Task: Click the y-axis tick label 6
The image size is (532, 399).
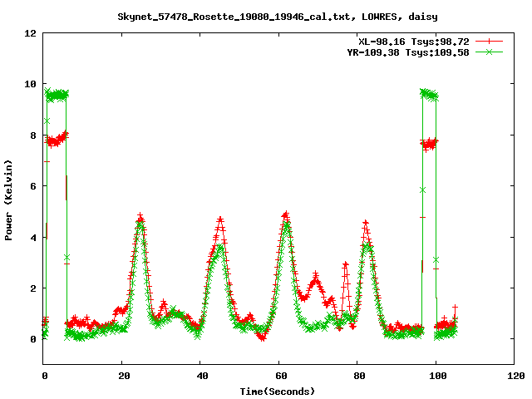Action: [x=33, y=186]
